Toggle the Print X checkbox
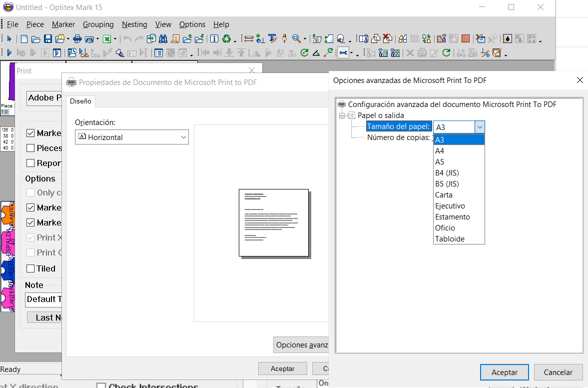The height and width of the screenshot is (388, 588). (x=31, y=238)
